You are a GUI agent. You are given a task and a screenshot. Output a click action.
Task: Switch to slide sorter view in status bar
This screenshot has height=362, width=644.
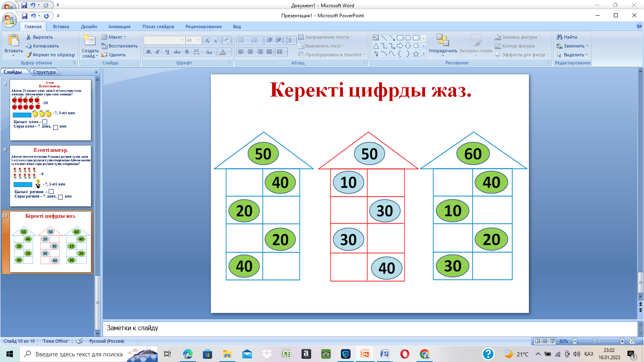545,341
